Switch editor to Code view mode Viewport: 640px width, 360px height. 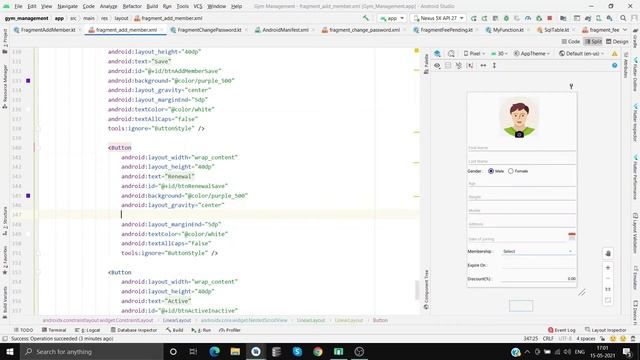click(570, 42)
